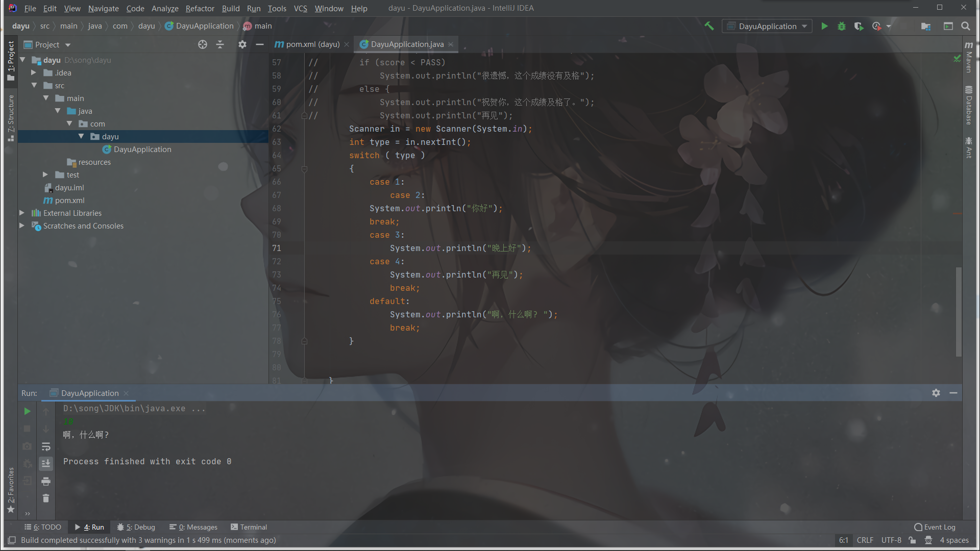
Task: Rerun DayuApplication in Run panel
Action: pyautogui.click(x=28, y=411)
